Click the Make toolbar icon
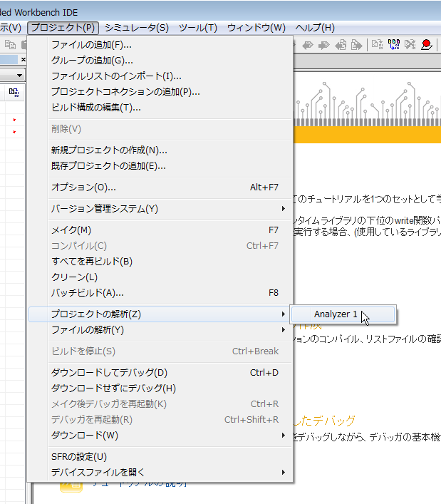This screenshot has height=504, width=441. tap(394, 44)
